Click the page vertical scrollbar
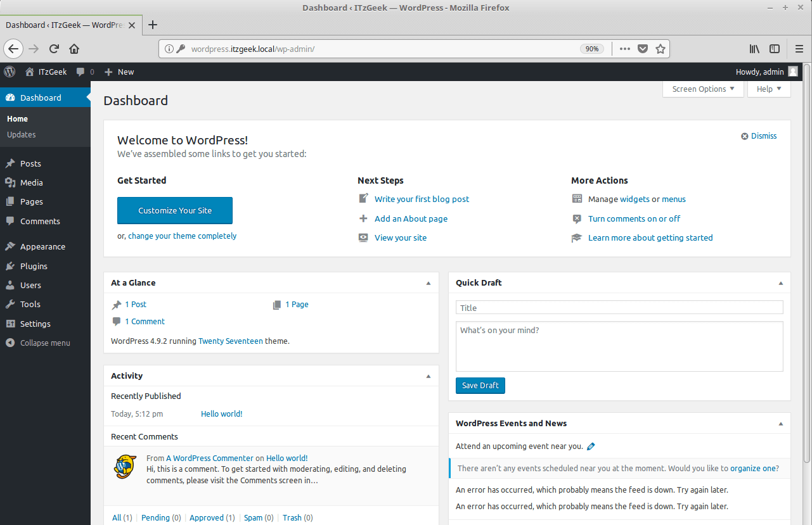The image size is (812, 525). pyautogui.click(x=807, y=263)
